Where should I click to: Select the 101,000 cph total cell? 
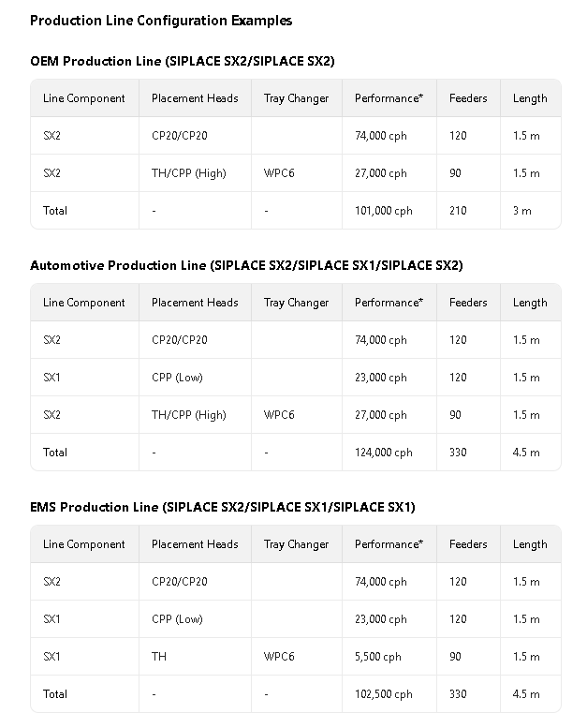pyautogui.click(x=384, y=211)
